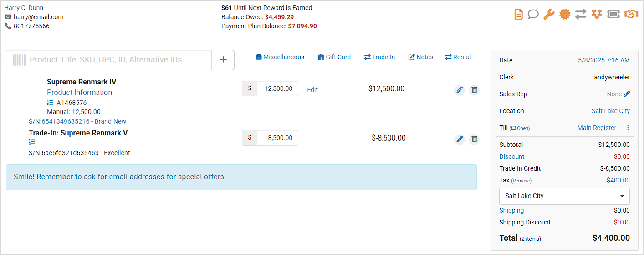This screenshot has width=644, height=255.
Task: Click the 12,500.00 price input field
Action: pyautogui.click(x=277, y=88)
